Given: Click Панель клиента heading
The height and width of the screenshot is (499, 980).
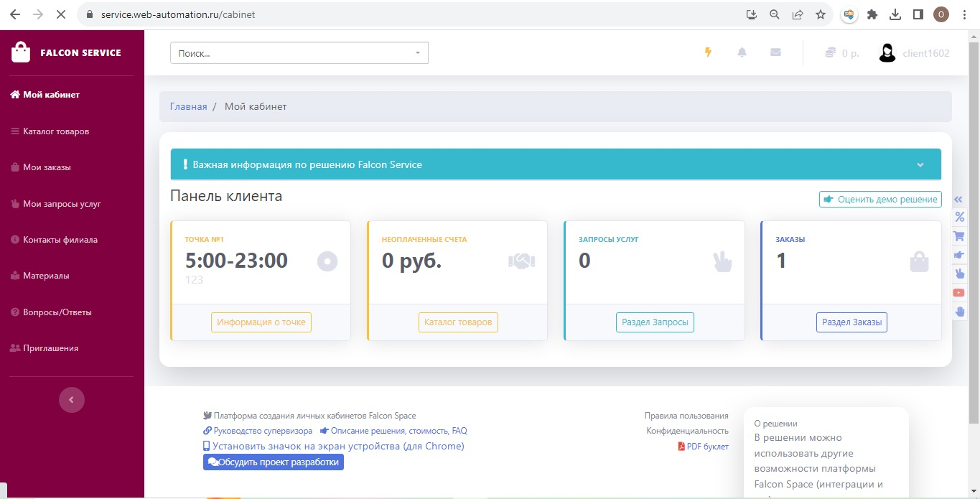Looking at the screenshot, I should [226, 196].
